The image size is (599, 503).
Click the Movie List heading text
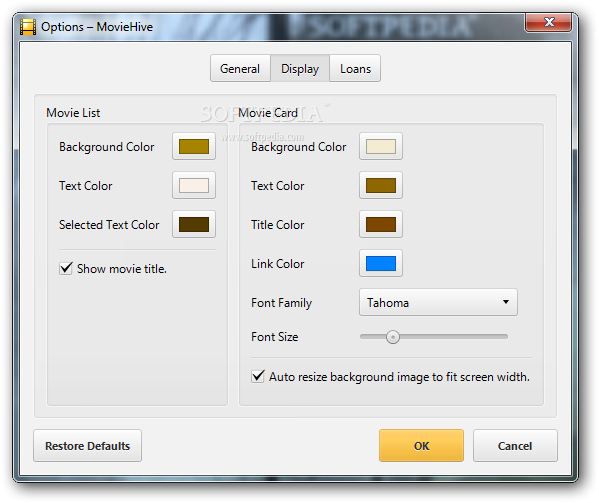click(73, 113)
